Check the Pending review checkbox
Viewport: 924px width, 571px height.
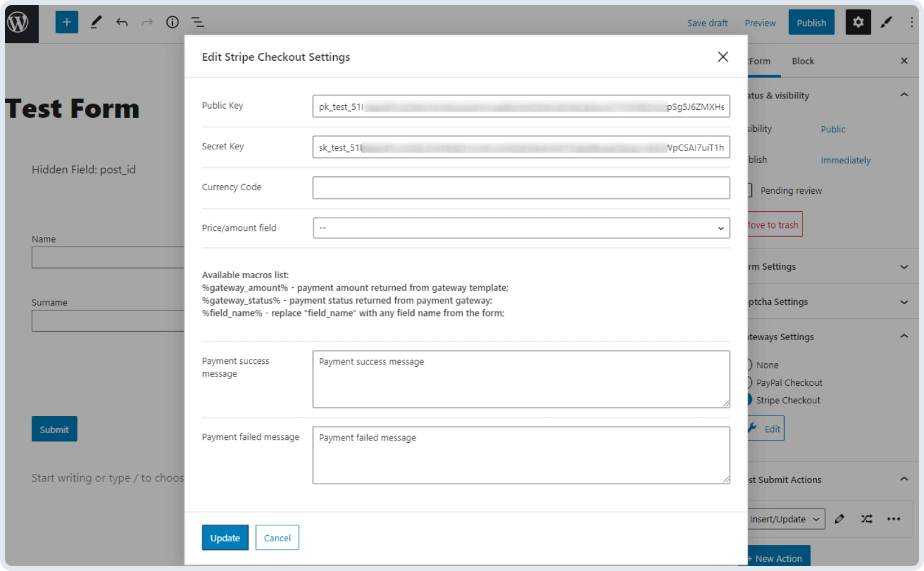point(749,190)
